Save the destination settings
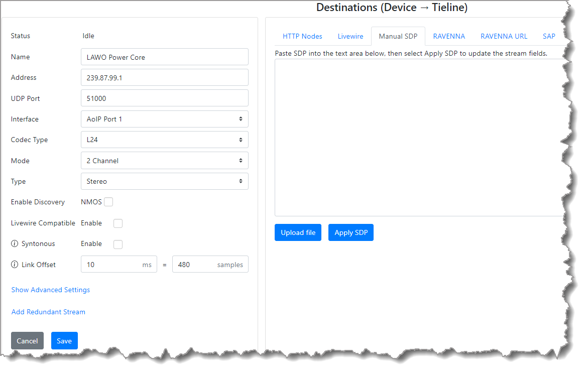The width and height of the screenshot is (588, 374). [64, 341]
